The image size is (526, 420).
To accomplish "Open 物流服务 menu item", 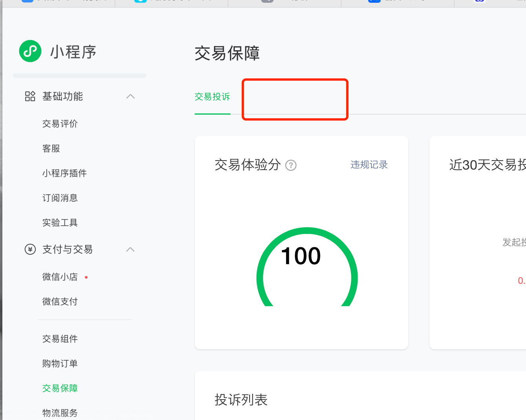I will [60, 413].
